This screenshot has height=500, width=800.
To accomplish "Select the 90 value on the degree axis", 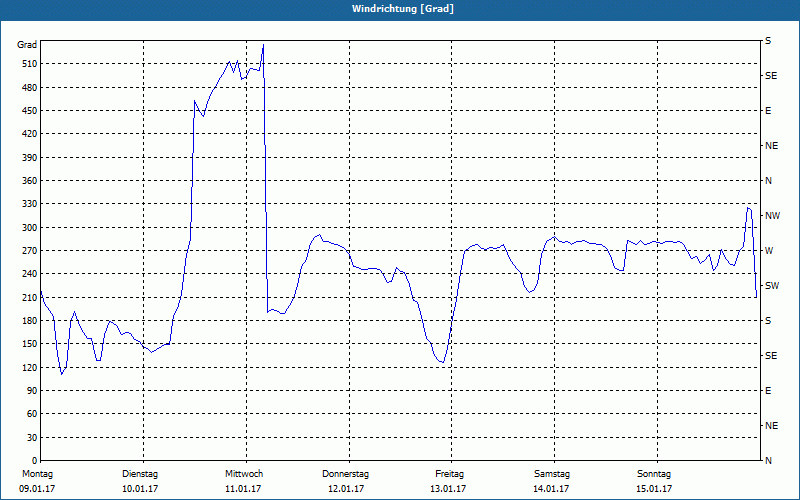I will click(32, 391).
